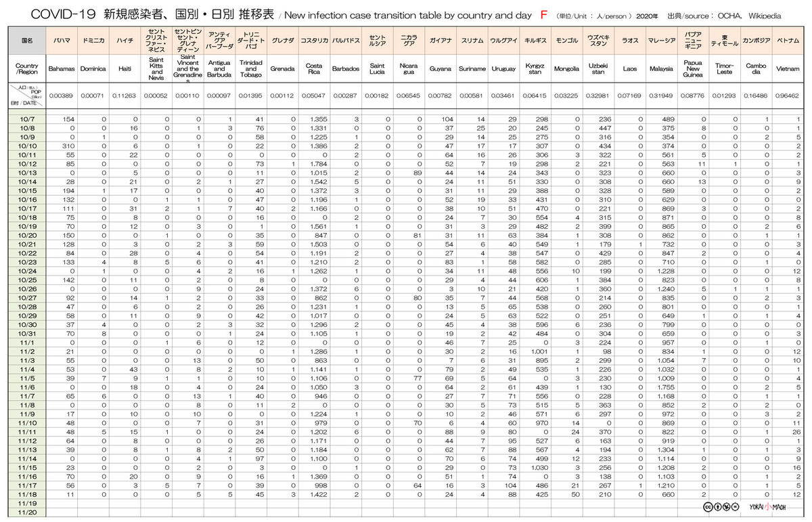This screenshot has height=522, width=812.
Task: Click Malaysia population value 0.31949
Action: pos(661,96)
